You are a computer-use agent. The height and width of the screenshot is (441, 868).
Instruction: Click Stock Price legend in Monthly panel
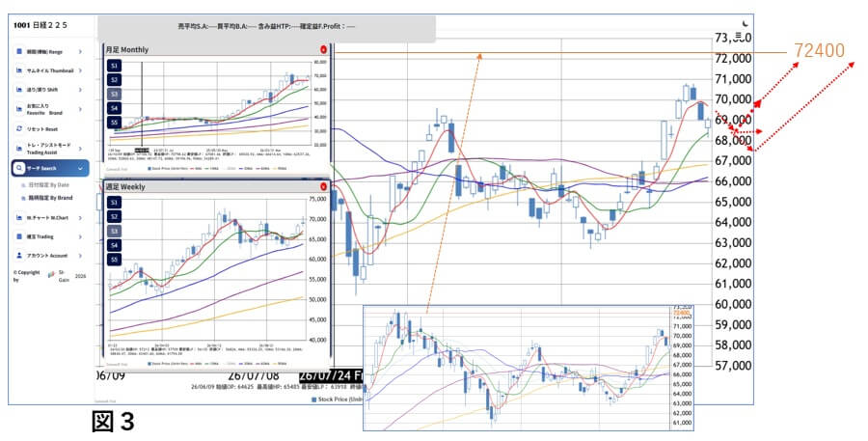click(x=168, y=168)
